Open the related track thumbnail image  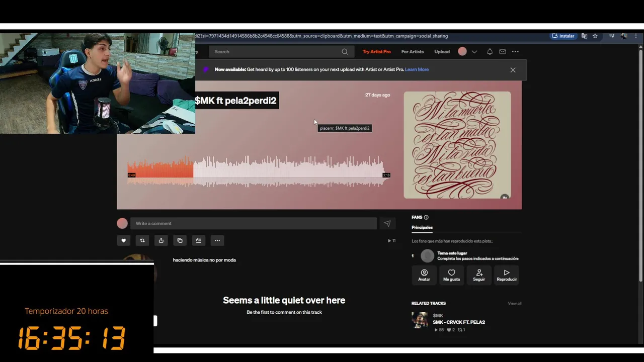420,320
